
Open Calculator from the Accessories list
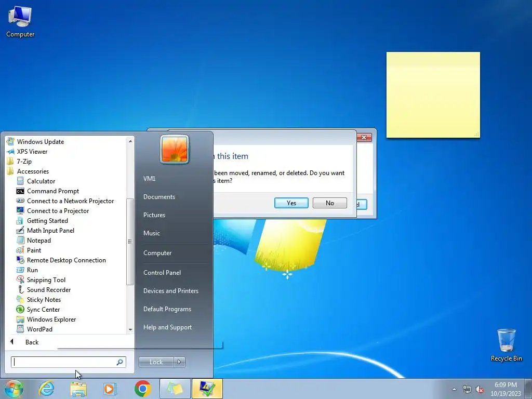(41, 181)
